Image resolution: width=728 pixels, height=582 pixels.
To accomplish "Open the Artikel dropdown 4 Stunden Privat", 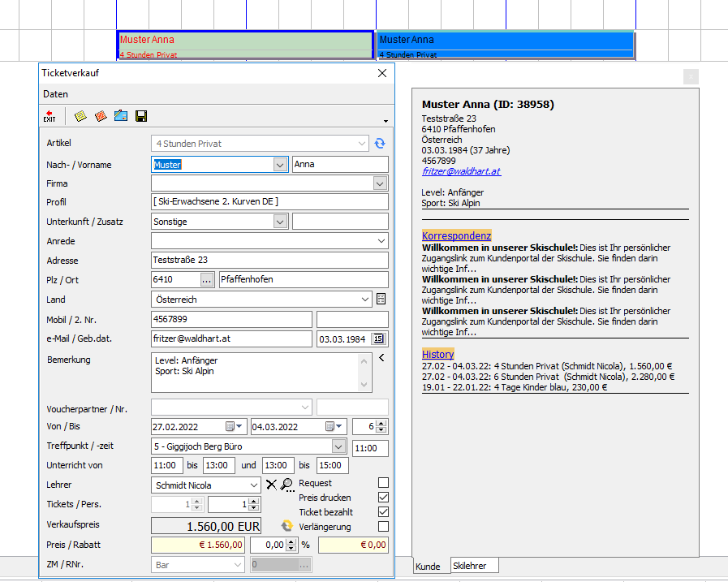I will (x=362, y=144).
